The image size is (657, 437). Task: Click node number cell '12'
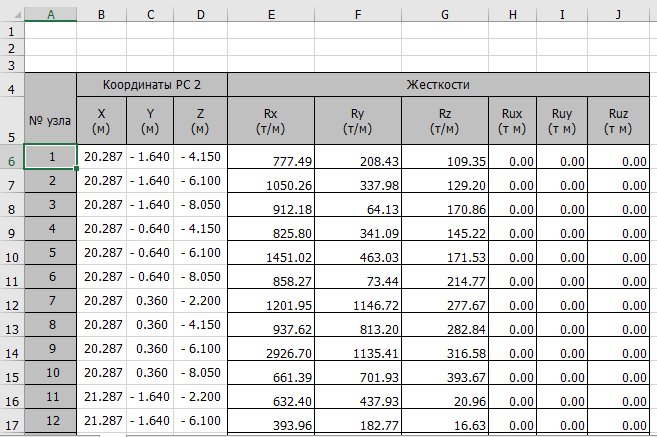(51, 421)
